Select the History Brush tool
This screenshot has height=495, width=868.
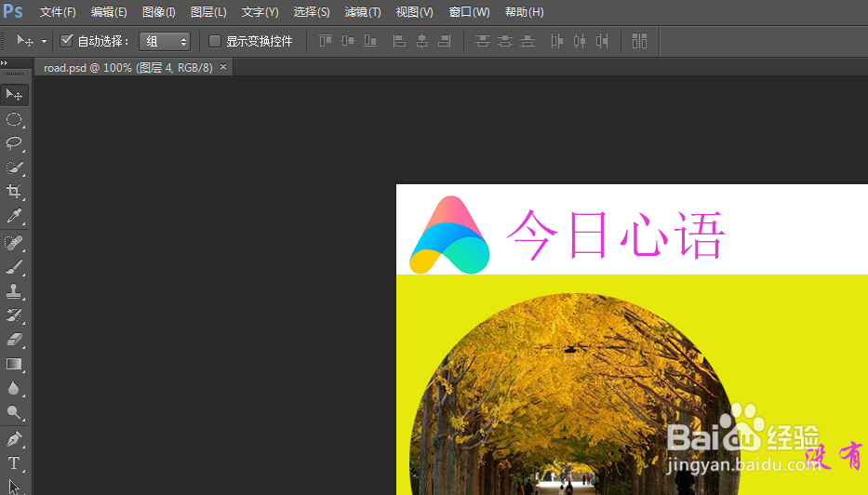pyautogui.click(x=14, y=315)
